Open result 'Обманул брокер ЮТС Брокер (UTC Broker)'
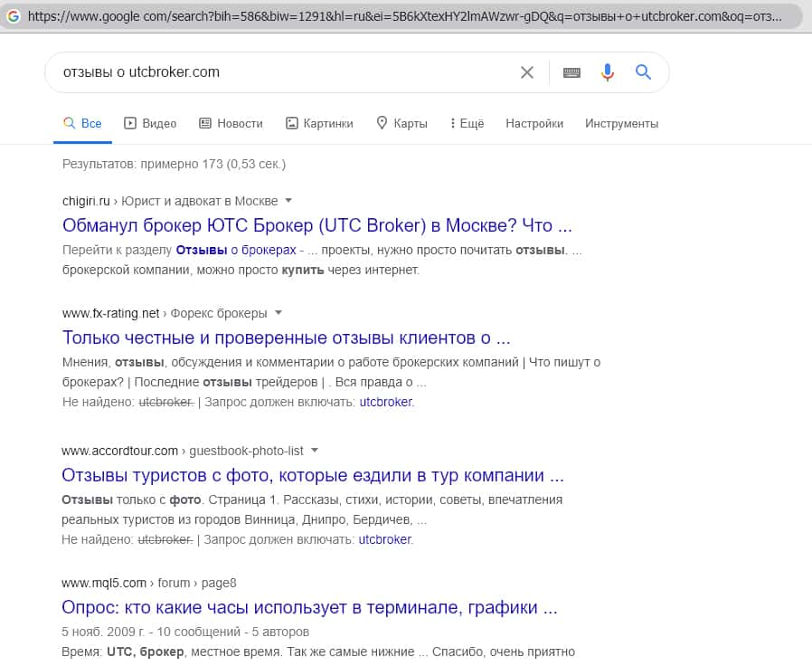The width and height of the screenshot is (812, 666). pos(316,225)
